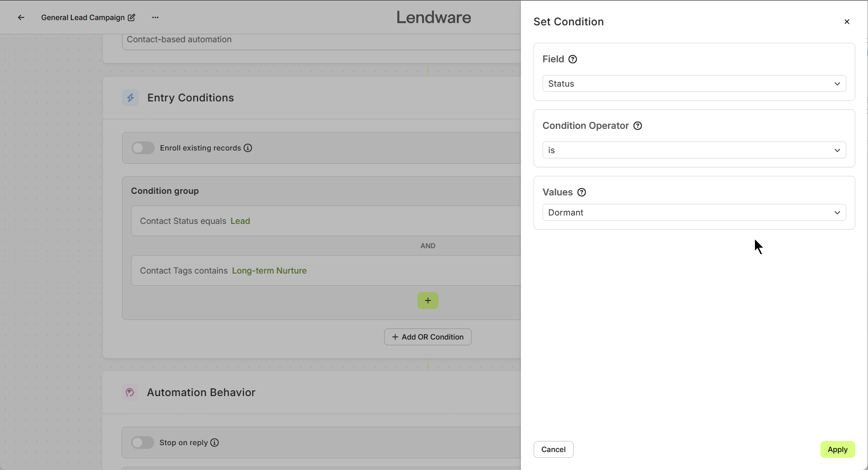Click the back arrow icon
This screenshot has height=470, width=868.
[x=21, y=17]
